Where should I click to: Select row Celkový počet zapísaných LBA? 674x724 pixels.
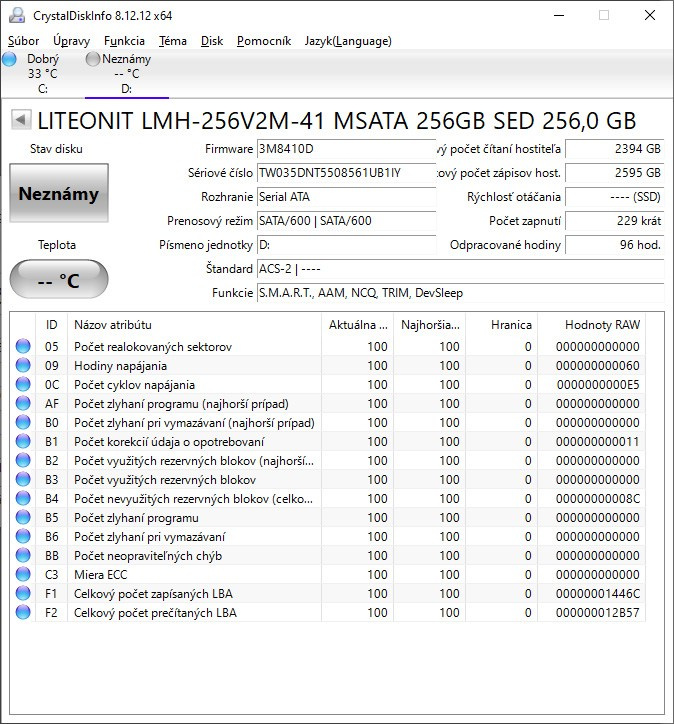328,593
